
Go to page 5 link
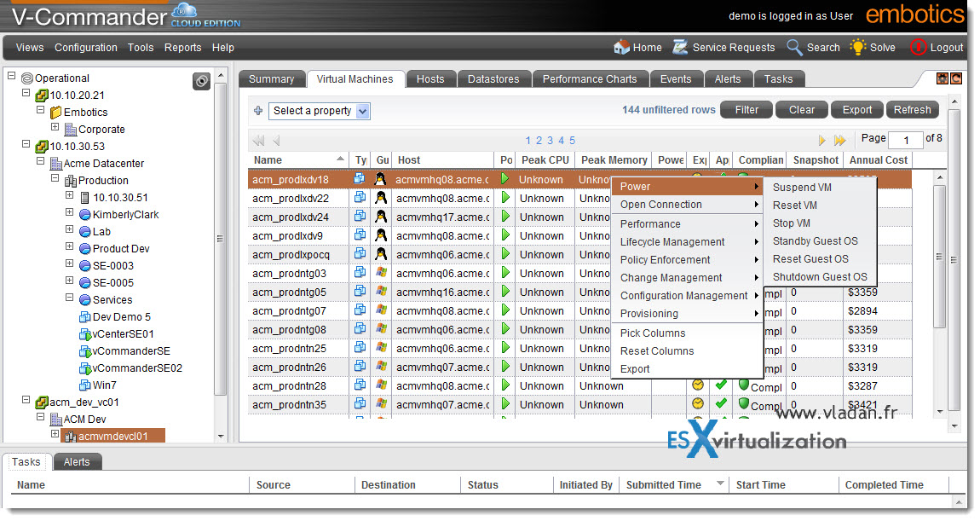(572, 141)
